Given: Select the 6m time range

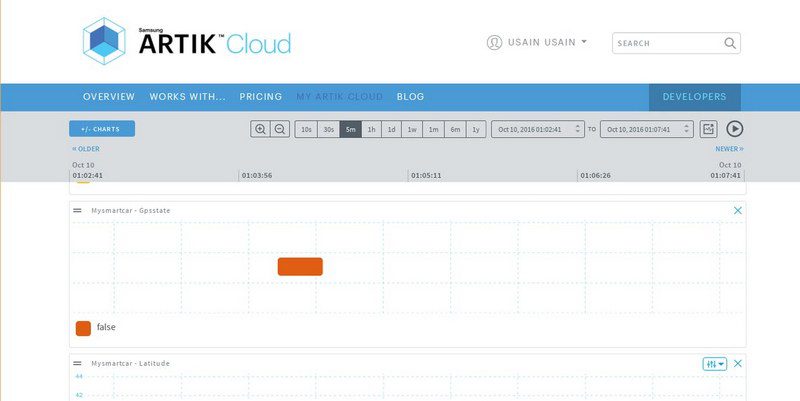Looking at the screenshot, I should 455,130.
